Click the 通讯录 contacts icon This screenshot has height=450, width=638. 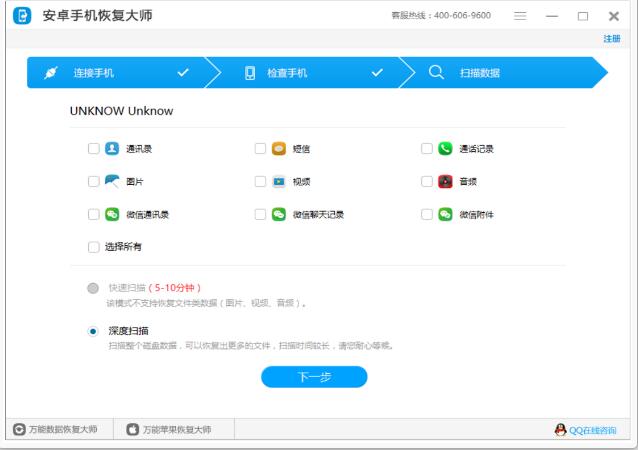(112, 149)
